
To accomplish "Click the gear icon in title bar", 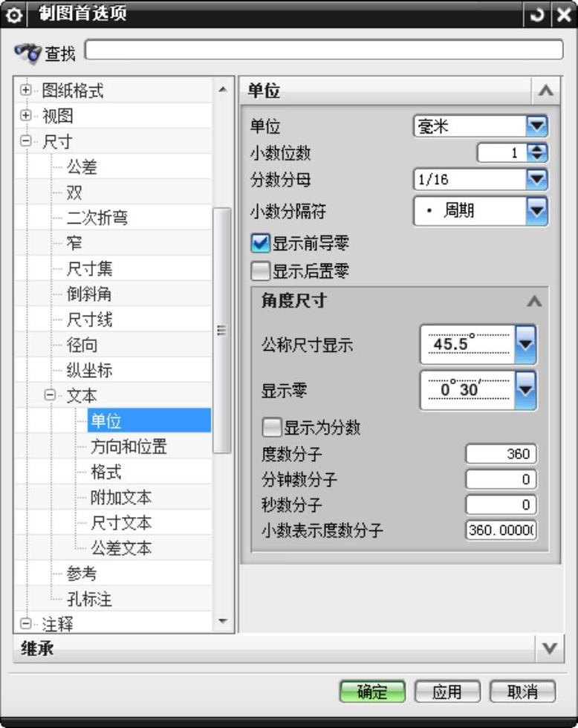I will click(x=14, y=15).
